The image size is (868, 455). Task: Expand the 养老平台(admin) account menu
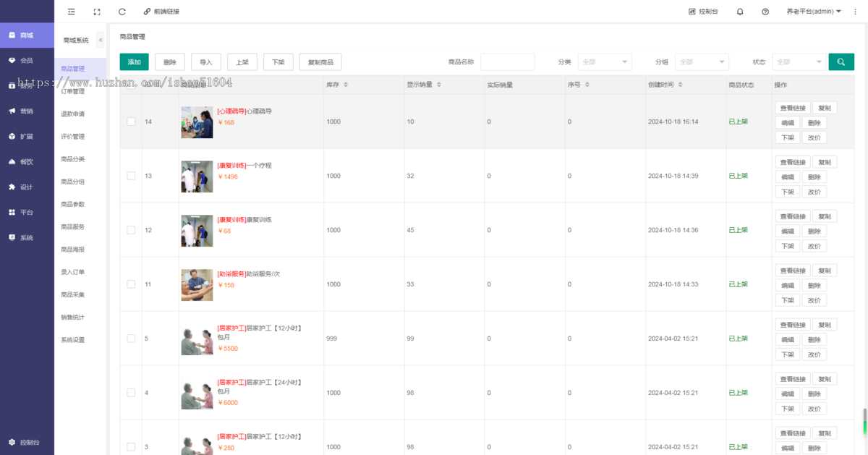point(814,12)
